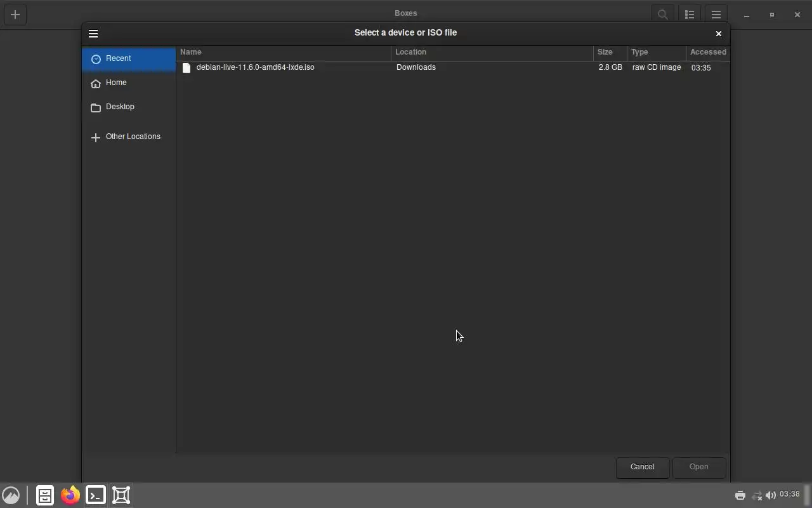Open the dialog hamburger menu icon
The height and width of the screenshot is (508, 812).
tap(93, 34)
